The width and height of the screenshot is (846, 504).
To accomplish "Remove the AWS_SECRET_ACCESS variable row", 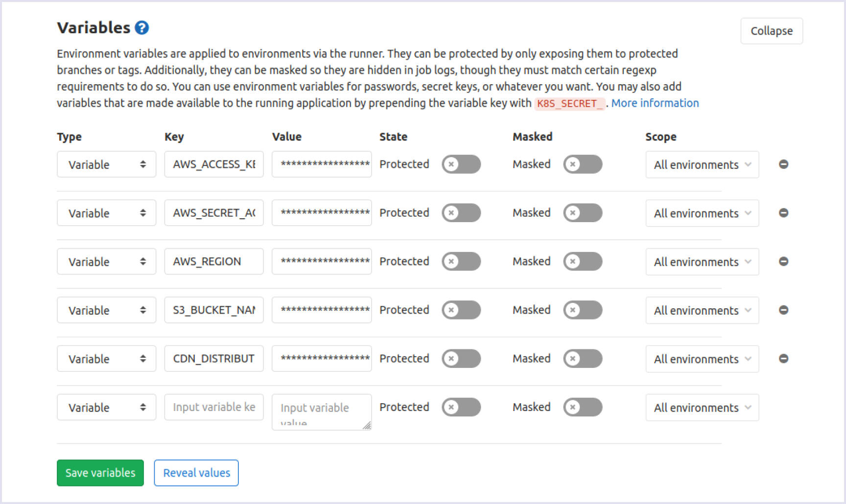I will [x=783, y=213].
